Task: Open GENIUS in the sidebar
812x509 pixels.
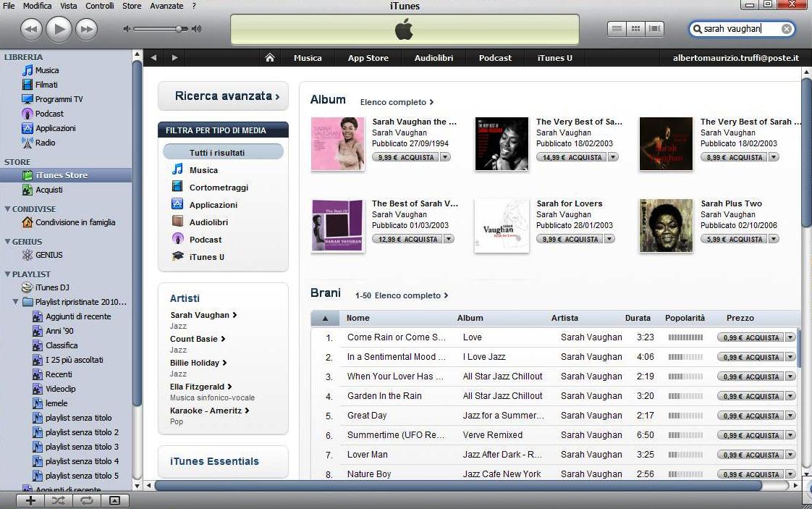Action: (x=43, y=255)
